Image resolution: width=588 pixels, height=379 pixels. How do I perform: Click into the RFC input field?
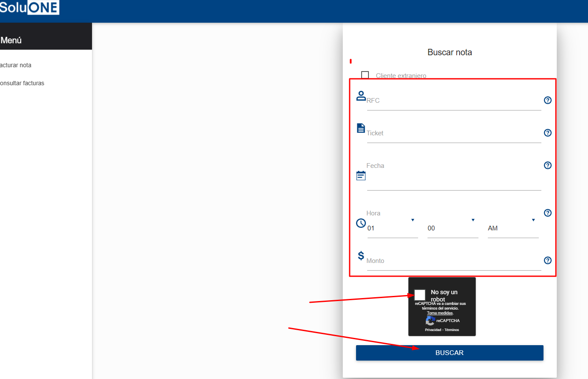pos(454,101)
